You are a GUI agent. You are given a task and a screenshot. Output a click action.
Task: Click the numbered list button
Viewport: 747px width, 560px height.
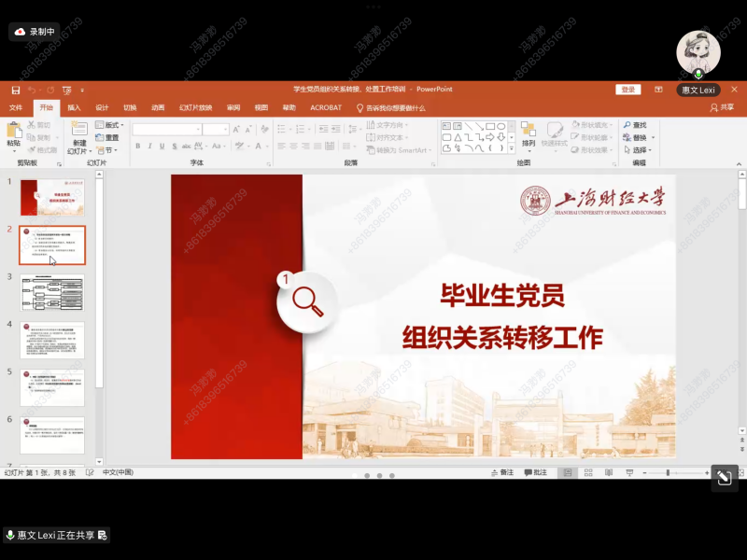click(x=302, y=129)
